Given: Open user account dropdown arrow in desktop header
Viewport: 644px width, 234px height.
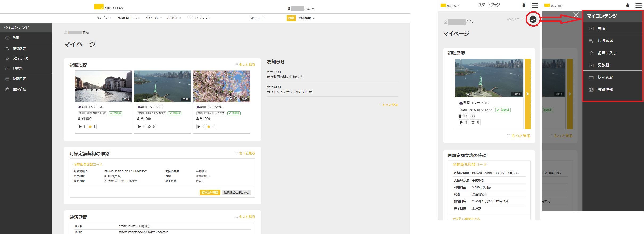Looking at the screenshot, I should 313,9.
